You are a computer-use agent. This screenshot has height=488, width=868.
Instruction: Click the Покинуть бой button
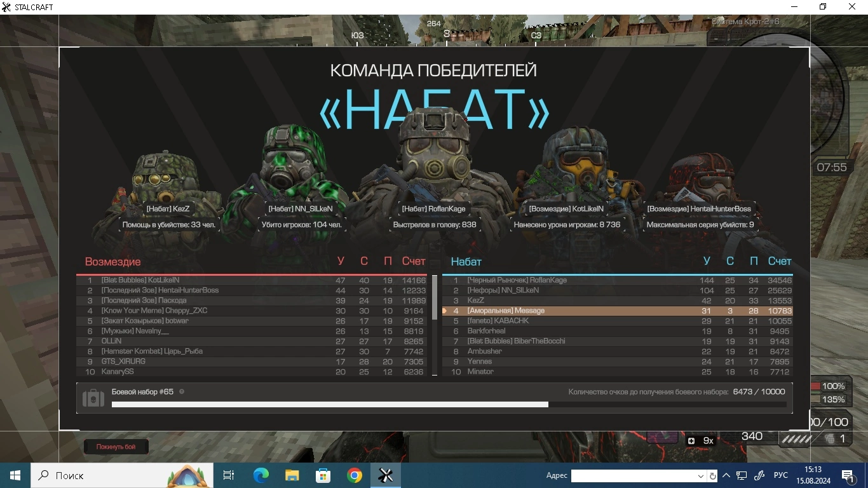116,447
